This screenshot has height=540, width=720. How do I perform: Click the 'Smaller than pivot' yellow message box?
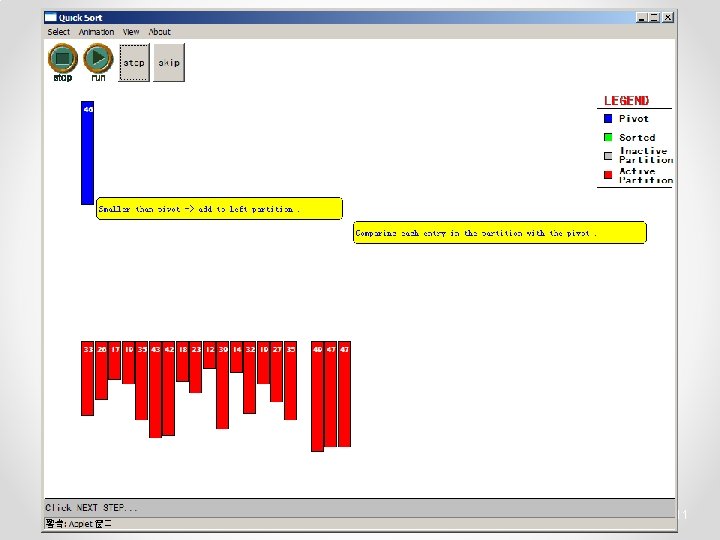[219, 209]
